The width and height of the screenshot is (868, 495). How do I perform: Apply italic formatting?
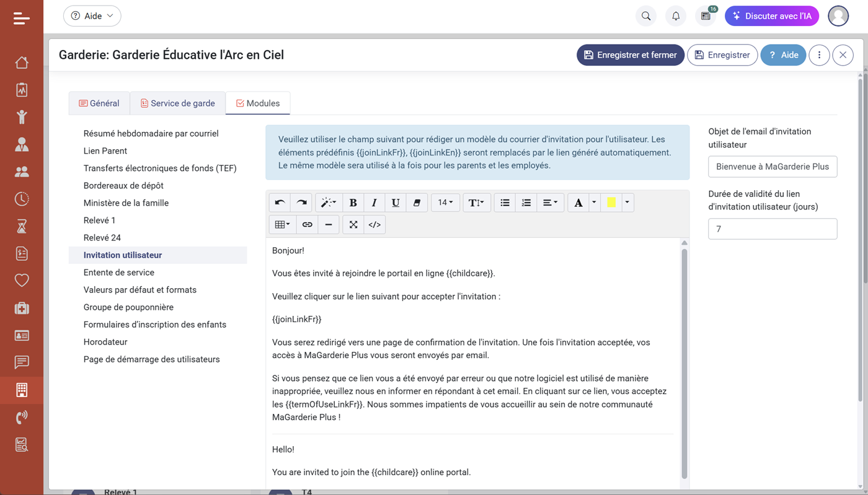(374, 203)
